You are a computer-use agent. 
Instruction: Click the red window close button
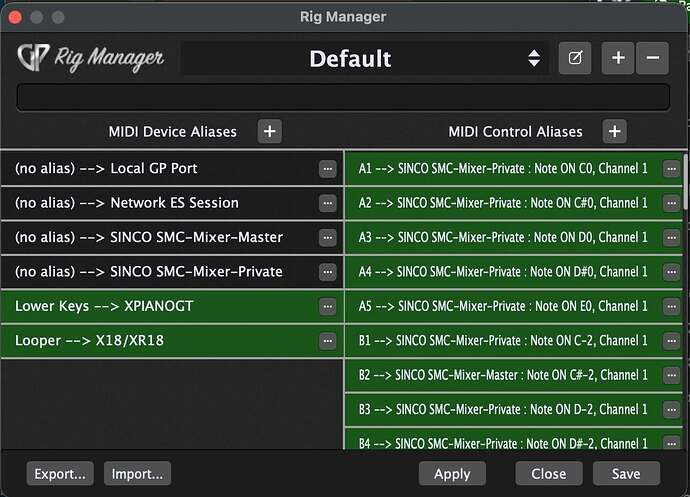tap(15, 18)
